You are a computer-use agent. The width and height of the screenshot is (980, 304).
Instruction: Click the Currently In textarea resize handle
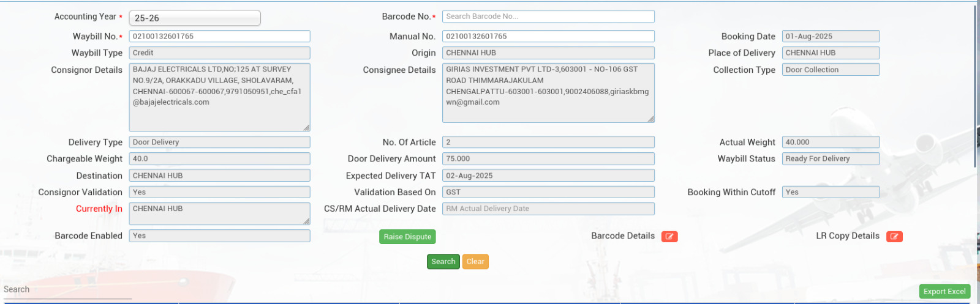[x=306, y=221]
